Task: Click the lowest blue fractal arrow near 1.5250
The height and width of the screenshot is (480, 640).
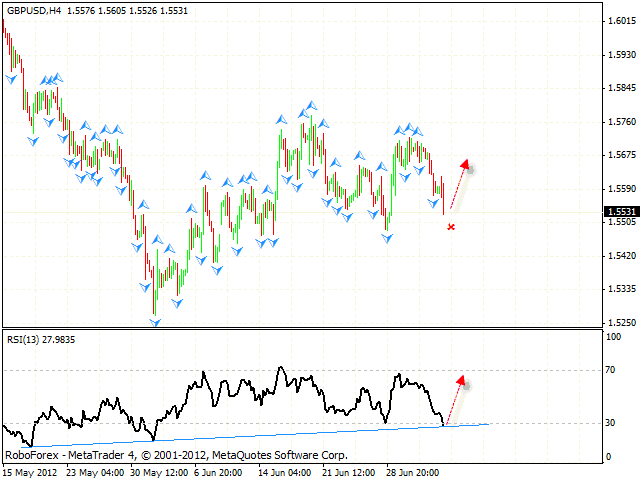Action: [x=155, y=322]
